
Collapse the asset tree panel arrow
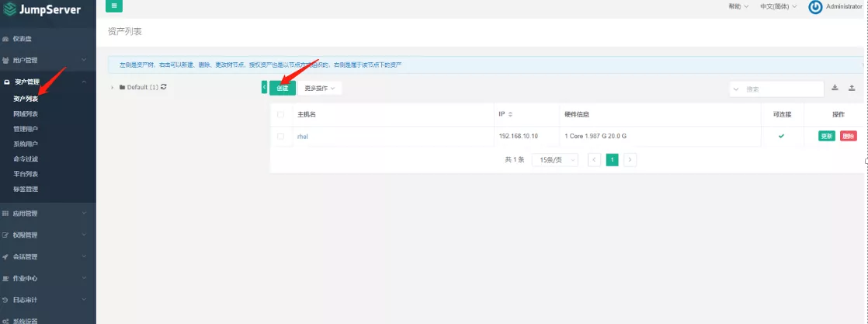pyautogui.click(x=264, y=88)
